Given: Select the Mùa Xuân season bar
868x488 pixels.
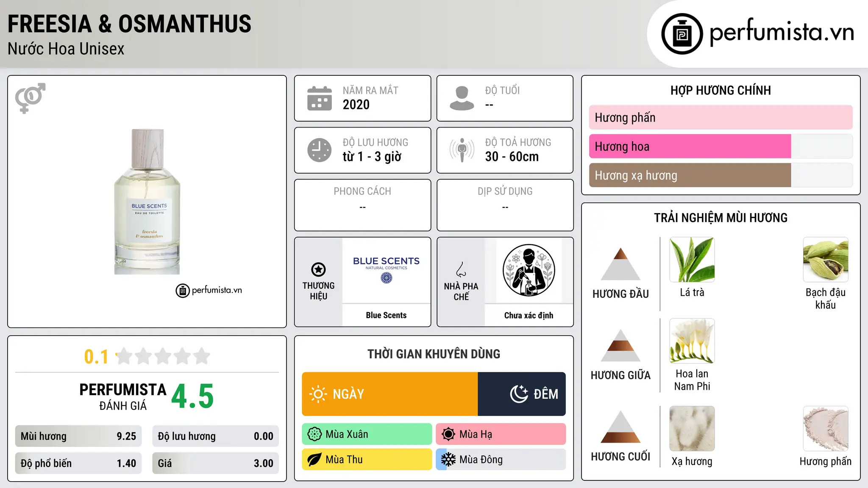Looking at the screenshot, I should [367, 434].
